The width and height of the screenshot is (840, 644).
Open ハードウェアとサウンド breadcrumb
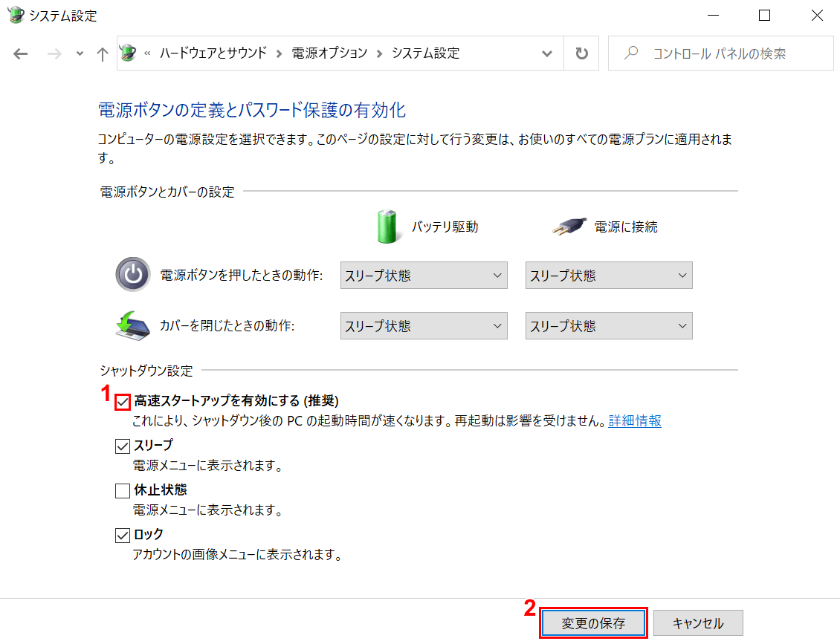(213, 53)
